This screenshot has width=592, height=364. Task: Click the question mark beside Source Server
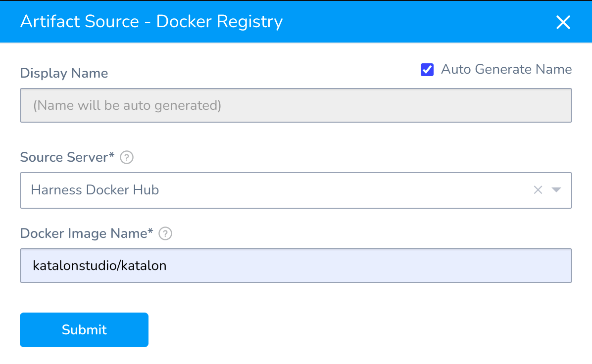click(126, 157)
